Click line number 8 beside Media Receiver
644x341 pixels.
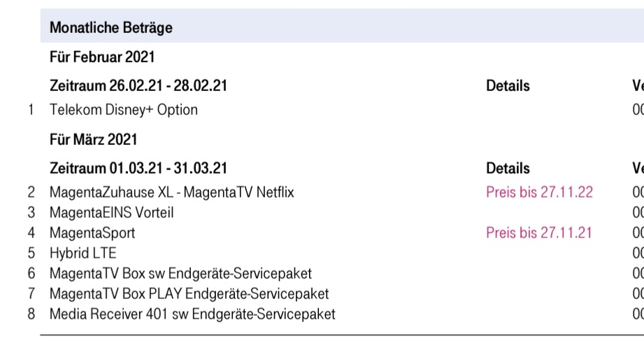click(31, 314)
